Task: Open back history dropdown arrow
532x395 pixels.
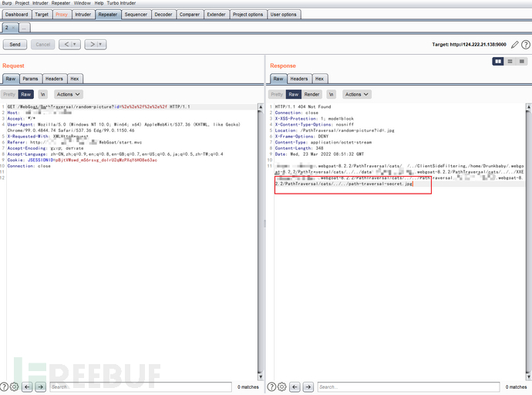Action: pyautogui.click(x=75, y=45)
